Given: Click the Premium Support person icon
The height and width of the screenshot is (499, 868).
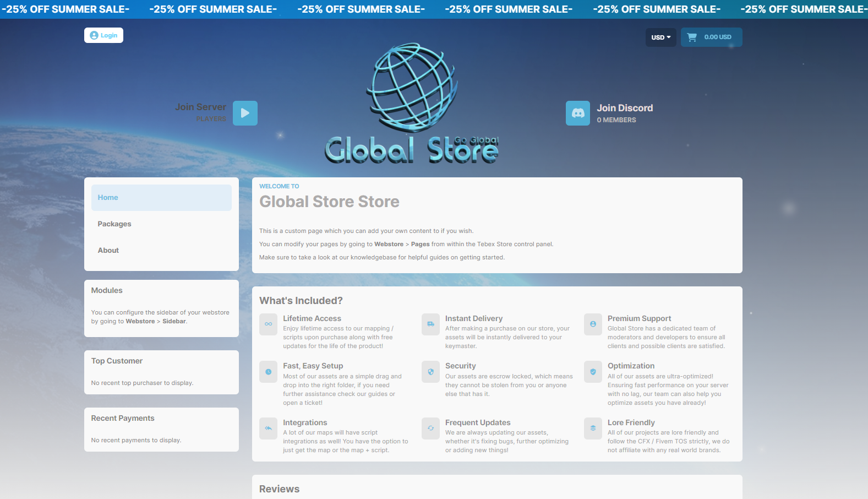Looking at the screenshot, I should [x=593, y=324].
